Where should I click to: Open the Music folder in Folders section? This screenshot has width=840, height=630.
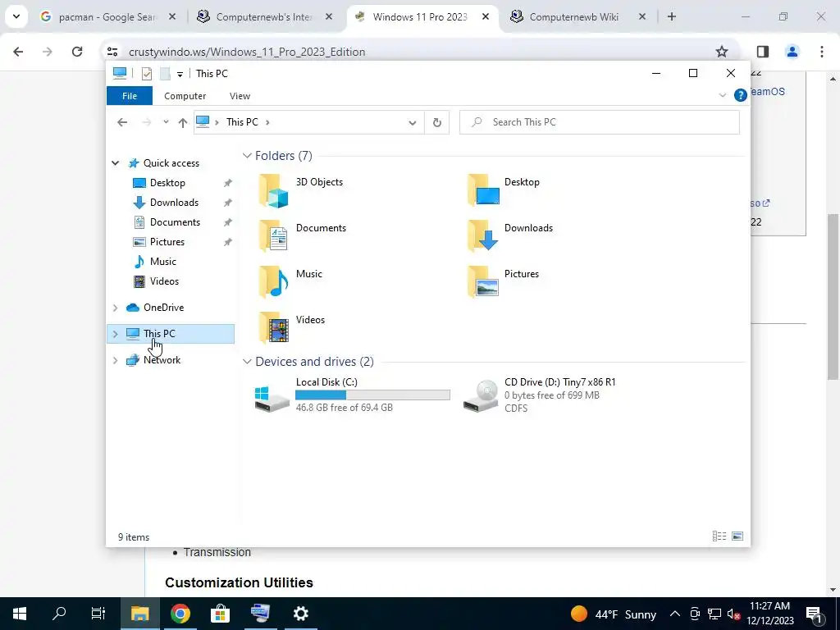pyautogui.click(x=274, y=282)
